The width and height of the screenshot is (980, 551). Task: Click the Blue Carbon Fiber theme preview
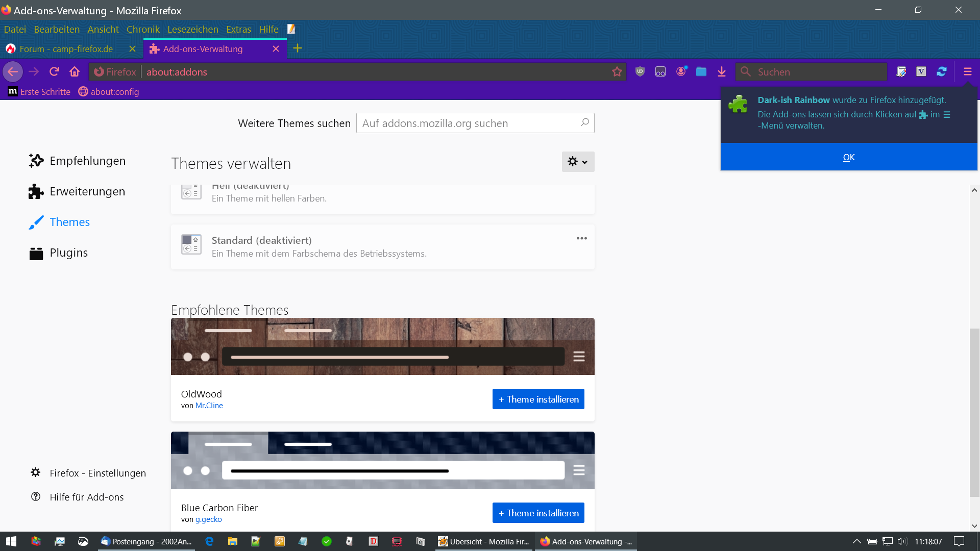coord(382,460)
